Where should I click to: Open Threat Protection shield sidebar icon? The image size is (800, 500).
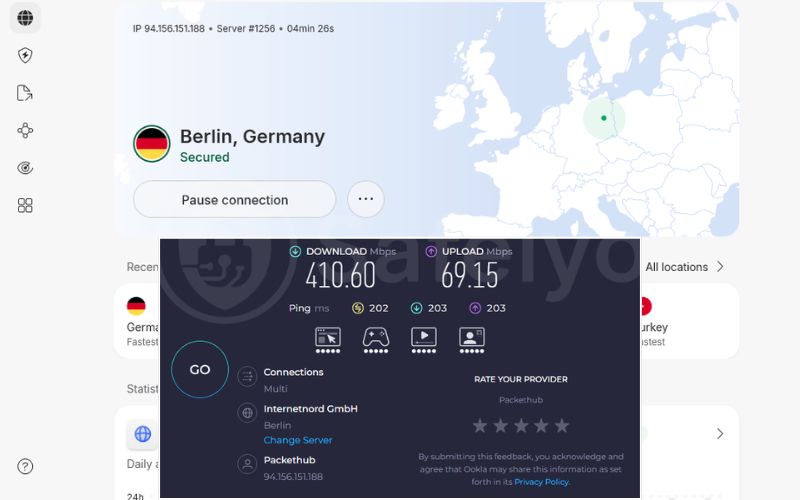[x=25, y=55]
